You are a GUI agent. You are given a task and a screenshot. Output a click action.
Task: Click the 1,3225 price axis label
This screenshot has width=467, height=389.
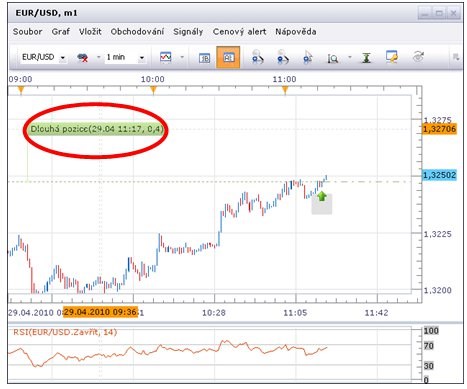(x=437, y=234)
